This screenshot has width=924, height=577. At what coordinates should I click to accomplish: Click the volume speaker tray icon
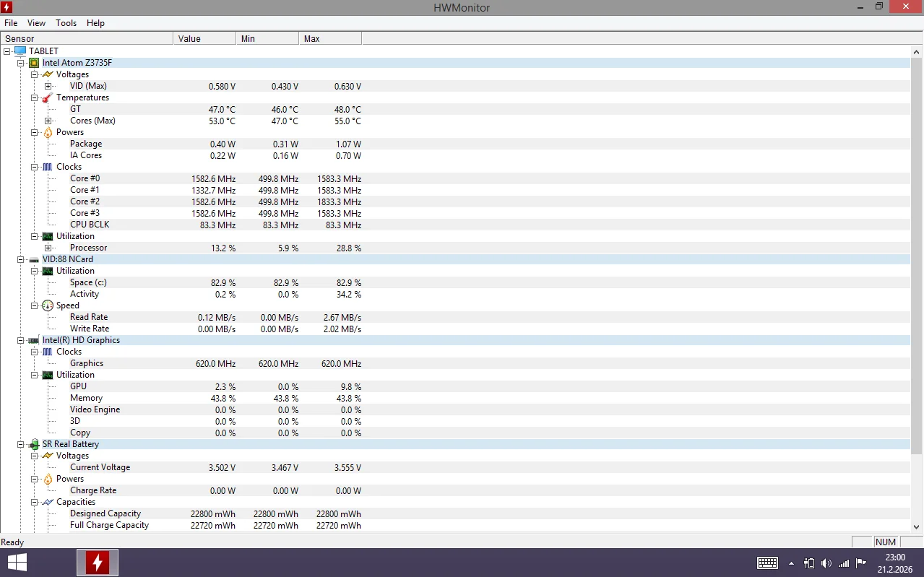click(826, 563)
